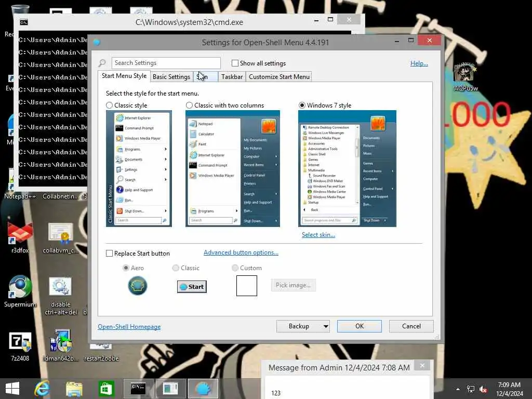Click the Cancel button
Image resolution: width=532 pixels, height=399 pixels.
coord(411,326)
